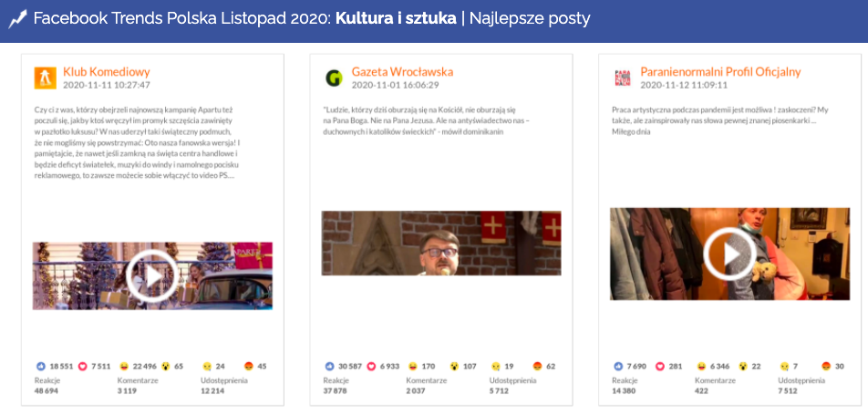868x416 pixels.
Task: Click the Klub Komediowy post timestamp 2020-11-11
Action: pyautogui.click(x=107, y=85)
